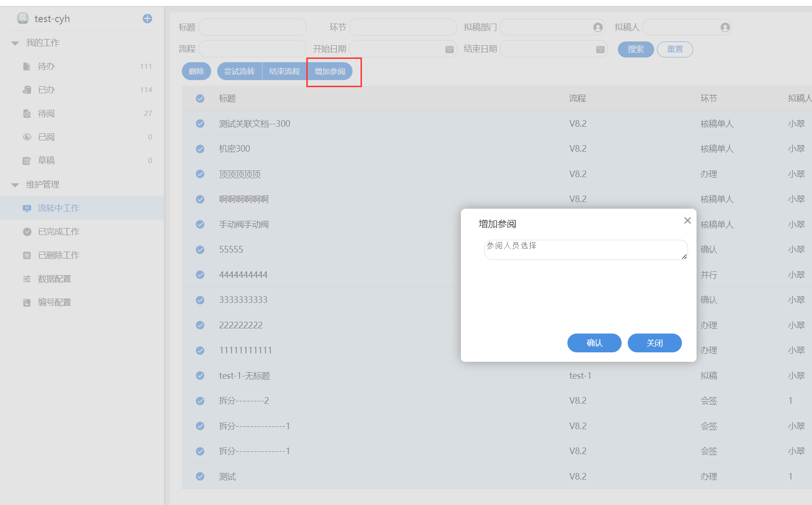Click row title 拆分--------2
This screenshot has width=812, height=505.
244,401
